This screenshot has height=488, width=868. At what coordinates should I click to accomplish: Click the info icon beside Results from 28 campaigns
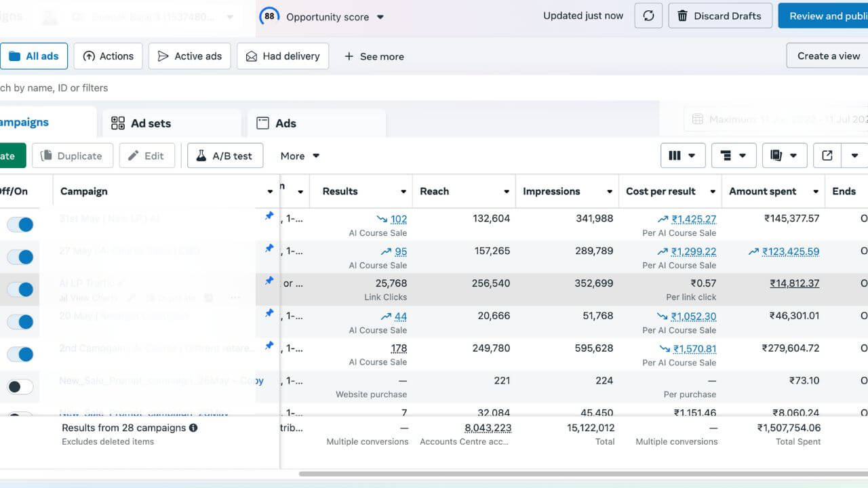[x=193, y=428]
